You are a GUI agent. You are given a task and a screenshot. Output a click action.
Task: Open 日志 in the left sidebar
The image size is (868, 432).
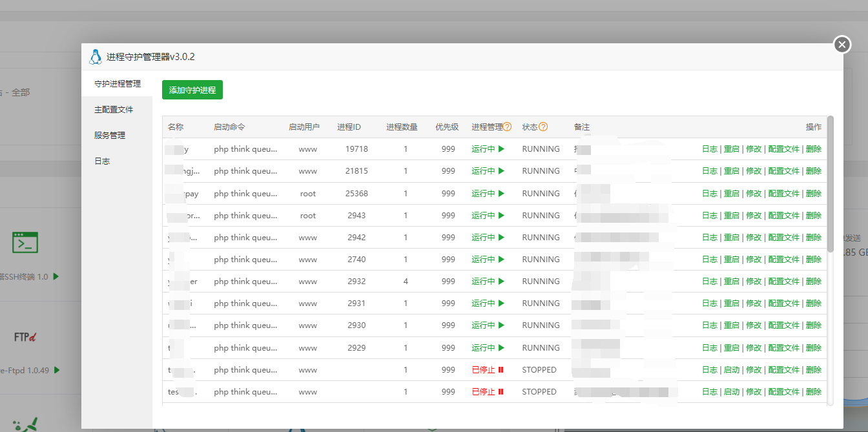click(117, 161)
